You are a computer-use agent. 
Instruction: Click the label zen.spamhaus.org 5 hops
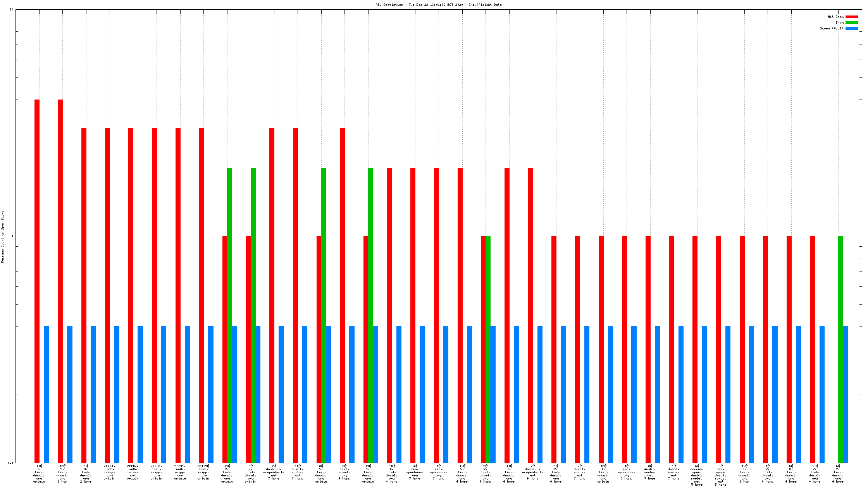pos(627,472)
